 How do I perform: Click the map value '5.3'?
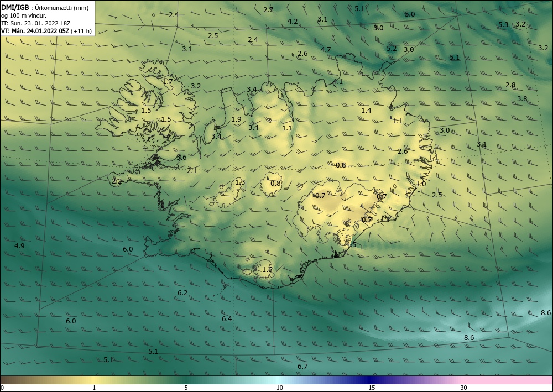click(503, 25)
